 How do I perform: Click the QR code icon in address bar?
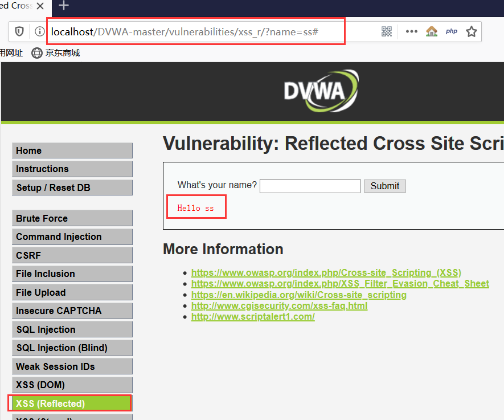pos(386,31)
